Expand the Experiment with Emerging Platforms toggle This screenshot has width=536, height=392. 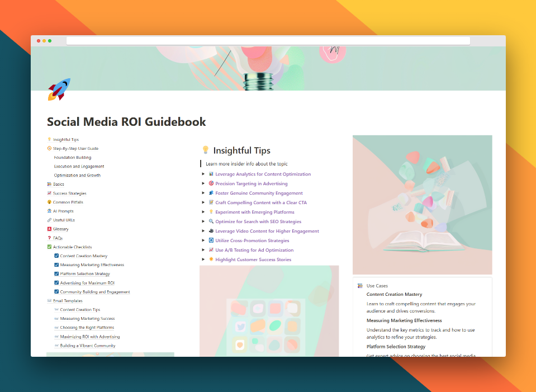pos(203,212)
